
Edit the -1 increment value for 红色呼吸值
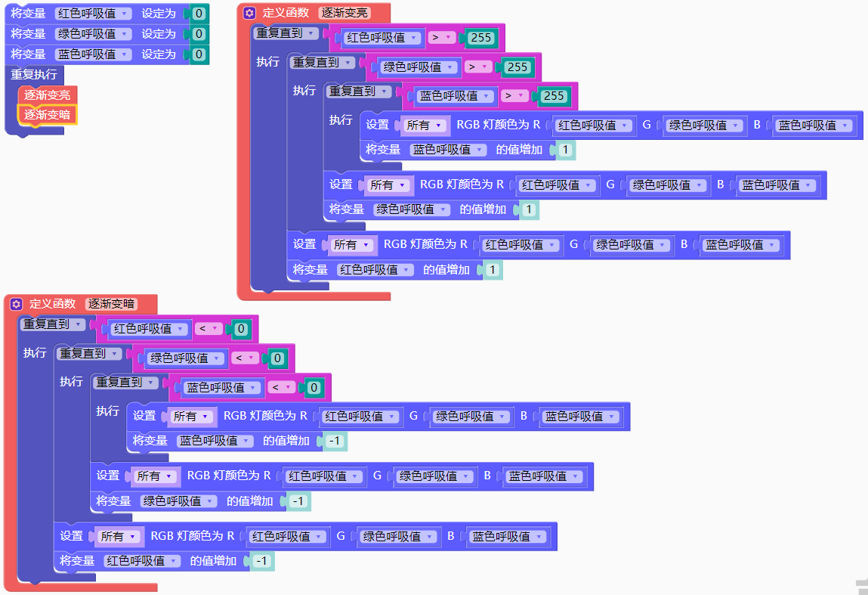[261, 561]
